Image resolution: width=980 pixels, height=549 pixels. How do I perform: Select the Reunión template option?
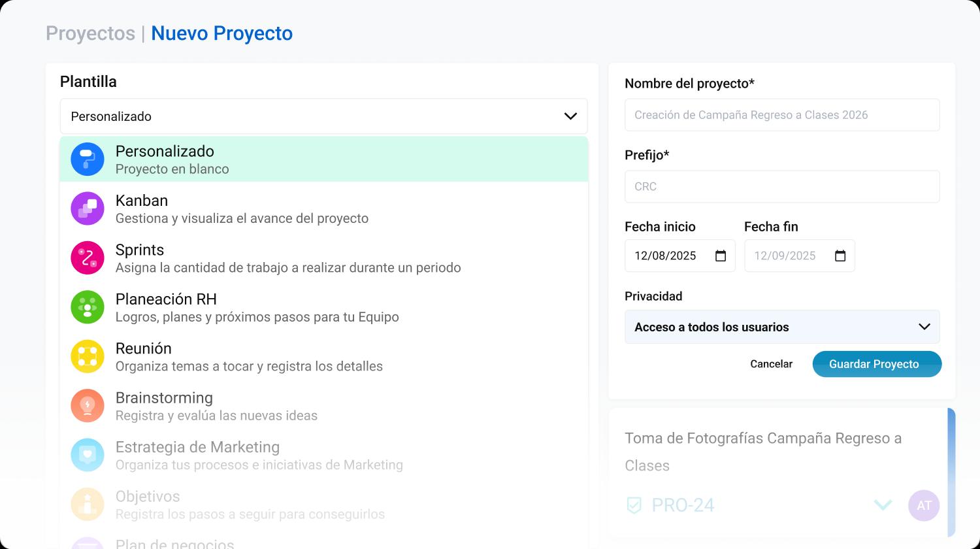pyautogui.click(x=323, y=357)
